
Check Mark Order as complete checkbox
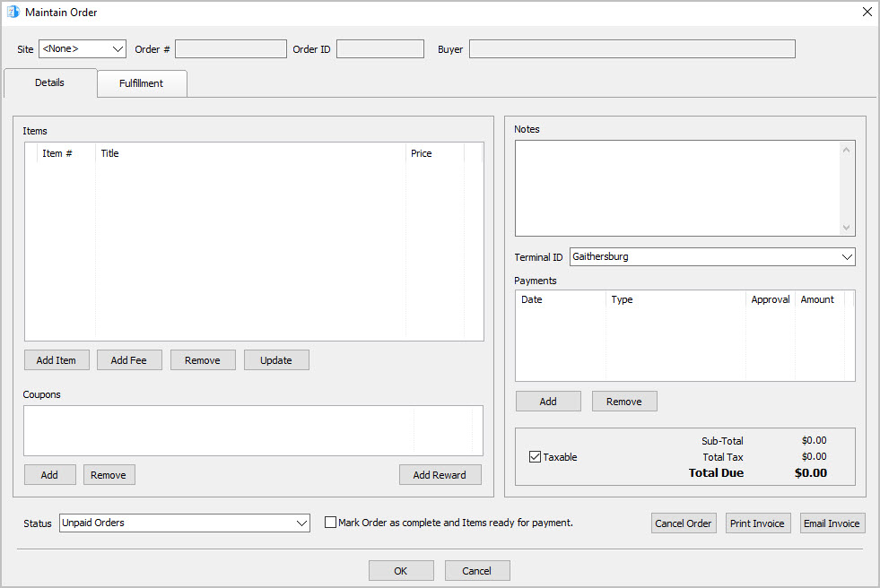[331, 523]
